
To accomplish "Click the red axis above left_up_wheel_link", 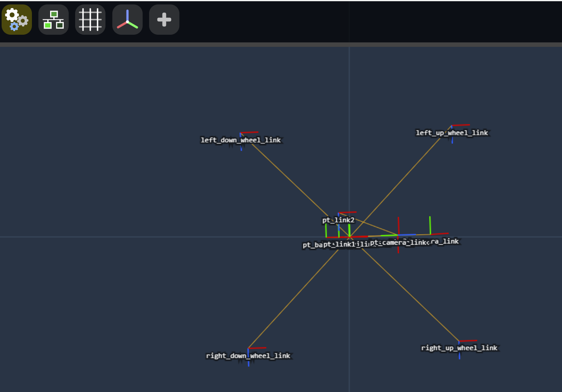I will point(461,125).
